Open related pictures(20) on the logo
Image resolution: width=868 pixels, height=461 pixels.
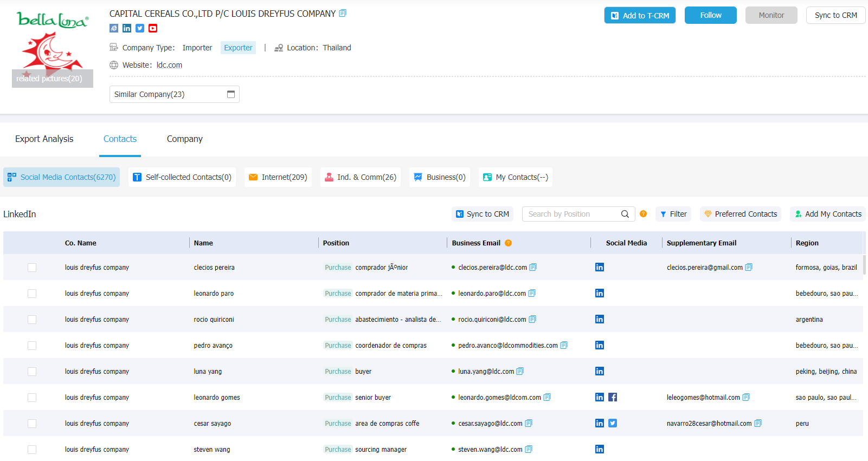pyautogui.click(x=52, y=79)
